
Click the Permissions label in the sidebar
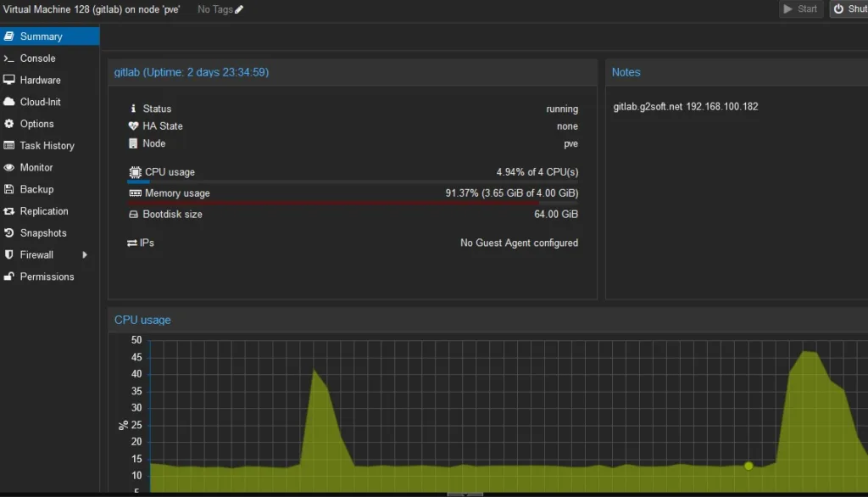point(47,276)
